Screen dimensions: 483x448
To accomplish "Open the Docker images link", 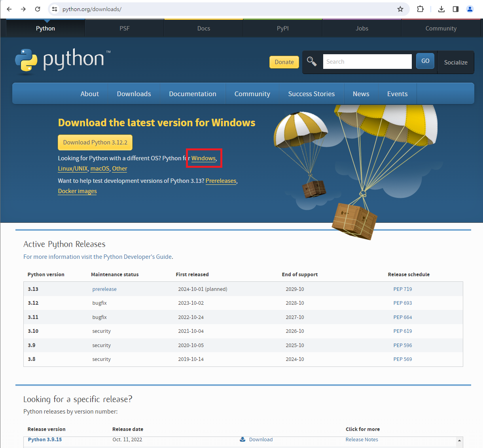I will coord(78,191).
